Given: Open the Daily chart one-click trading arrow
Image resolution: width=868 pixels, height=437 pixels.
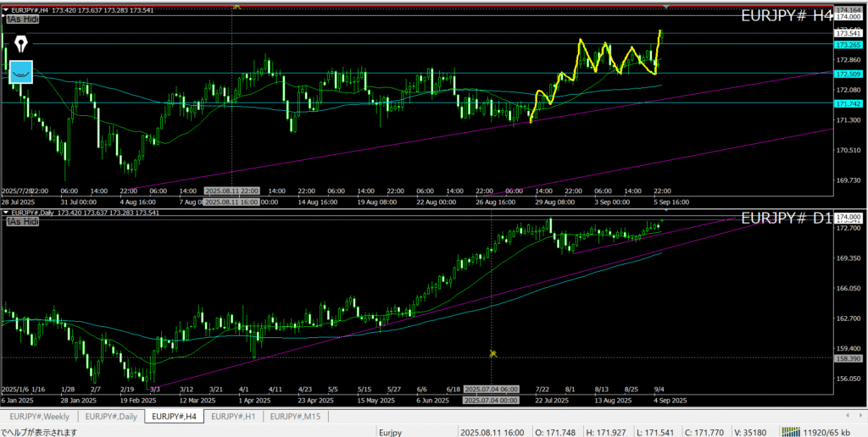Looking at the screenshot, I should [x=6, y=213].
